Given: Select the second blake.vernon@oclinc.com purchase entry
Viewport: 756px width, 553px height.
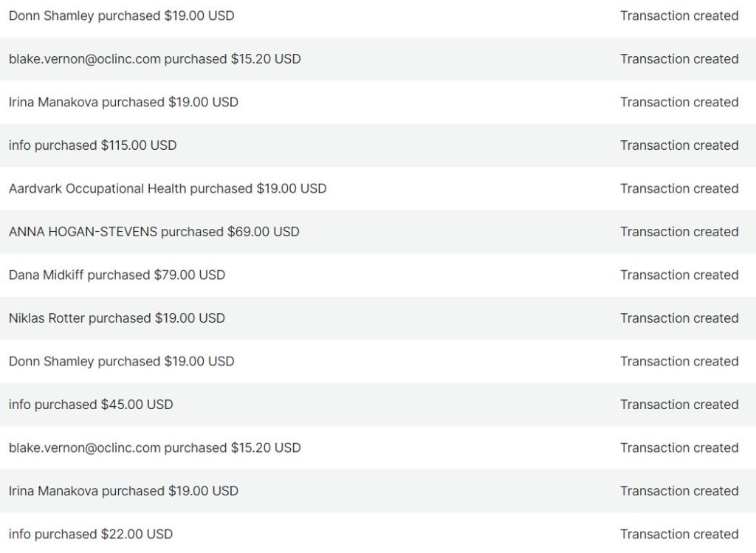Looking at the screenshot, I should (154, 448).
